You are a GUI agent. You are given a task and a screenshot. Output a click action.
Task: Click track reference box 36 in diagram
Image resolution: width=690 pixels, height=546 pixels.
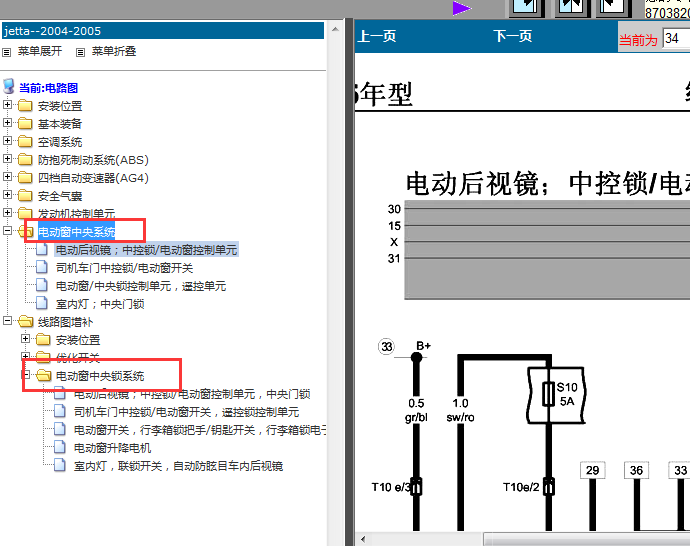click(x=637, y=470)
